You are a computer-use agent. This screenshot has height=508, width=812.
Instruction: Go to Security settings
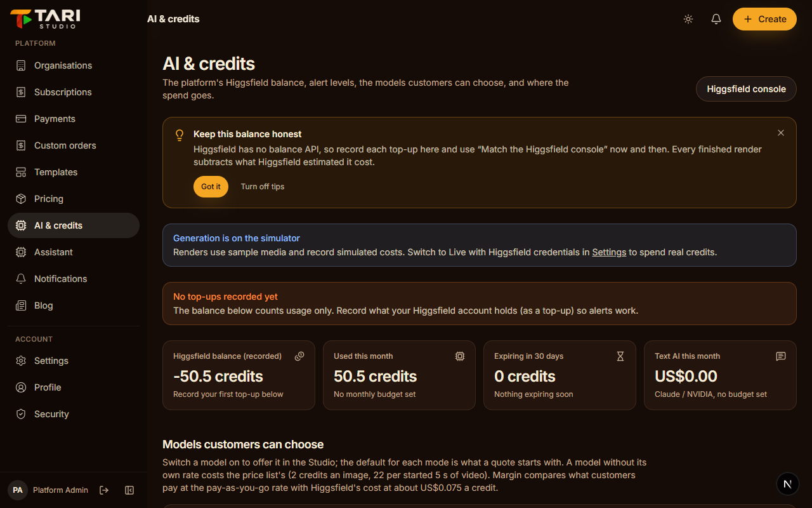pyautogui.click(x=74, y=414)
